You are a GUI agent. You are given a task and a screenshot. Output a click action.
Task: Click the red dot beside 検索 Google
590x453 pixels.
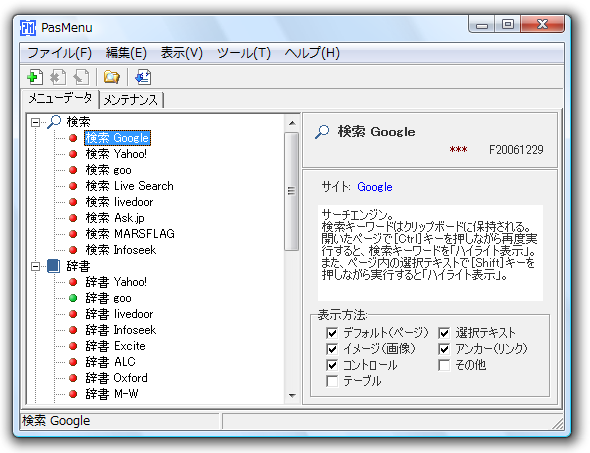point(73,138)
